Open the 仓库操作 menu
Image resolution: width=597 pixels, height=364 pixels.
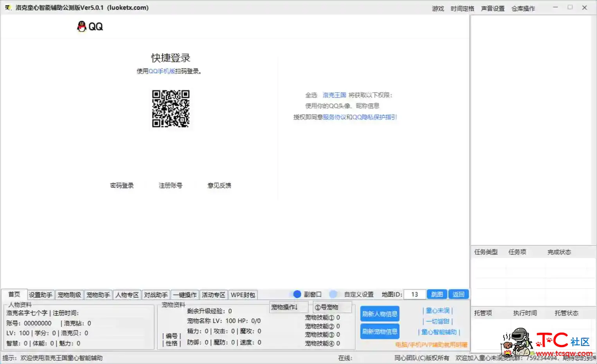(x=523, y=9)
